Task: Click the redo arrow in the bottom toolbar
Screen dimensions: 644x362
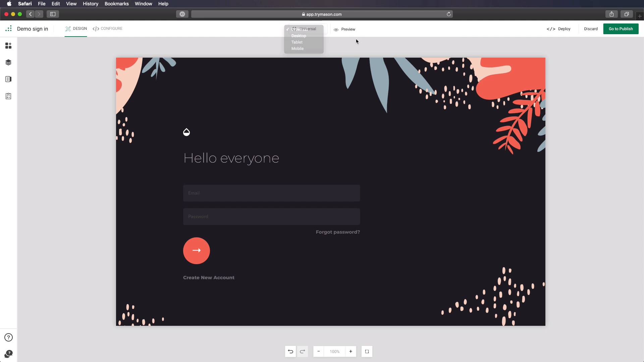Action: (x=302, y=351)
